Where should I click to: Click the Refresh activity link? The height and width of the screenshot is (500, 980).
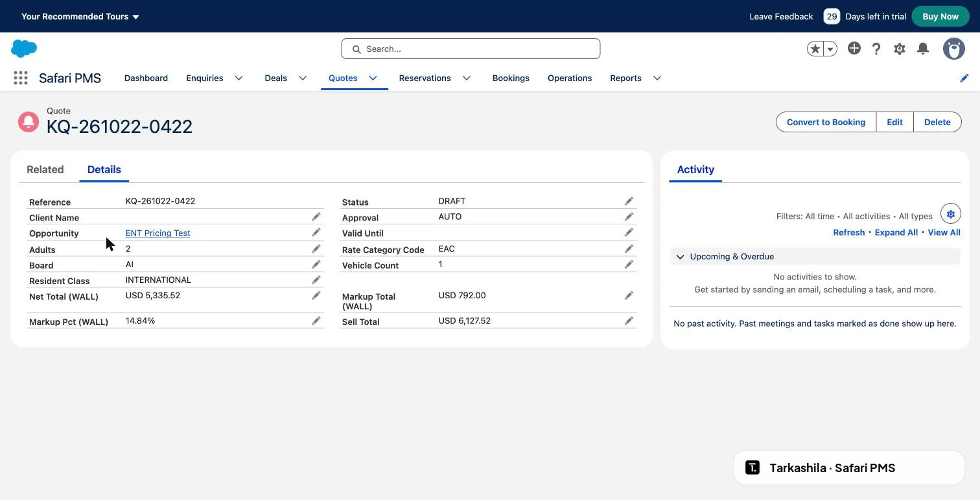[x=849, y=232]
